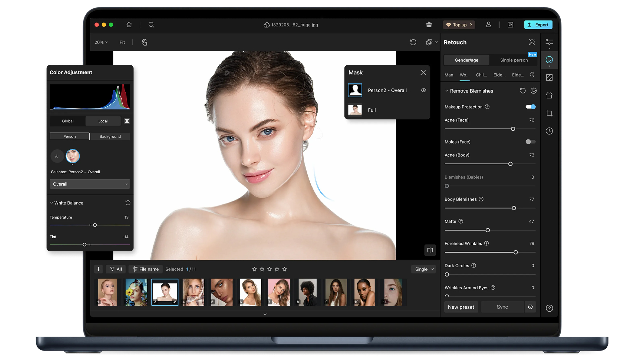
Task: Click the New preset button
Action: pos(461,307)
